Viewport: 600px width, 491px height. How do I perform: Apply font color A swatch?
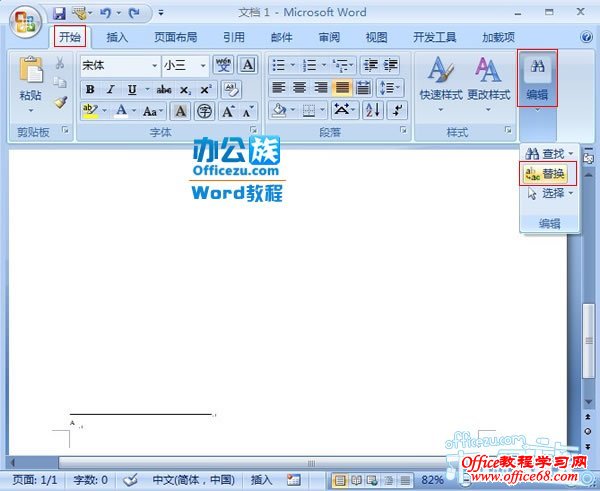tap(121, 111)
